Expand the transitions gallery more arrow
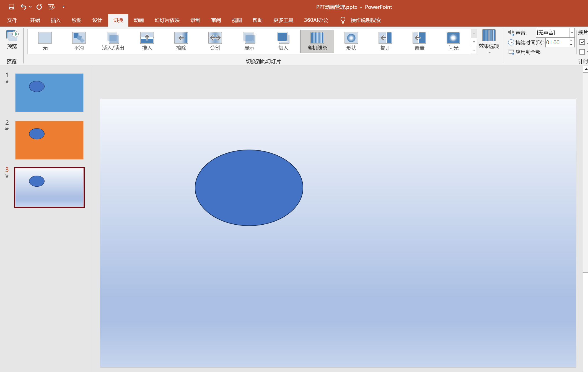Image resolution: width=588 pixels, height=372 pixels. [474, 50]
